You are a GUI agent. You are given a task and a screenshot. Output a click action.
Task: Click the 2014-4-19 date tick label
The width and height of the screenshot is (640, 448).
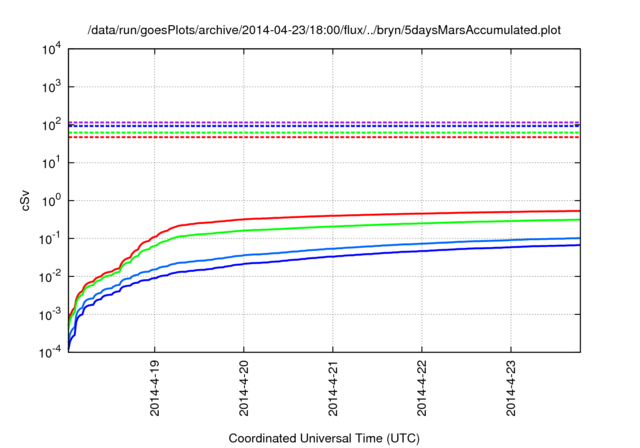click(155, 388)
